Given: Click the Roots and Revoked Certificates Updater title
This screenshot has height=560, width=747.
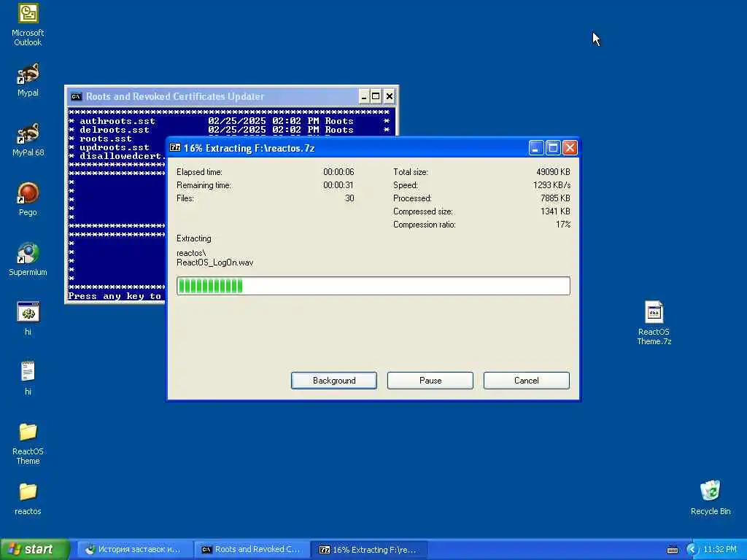Looking at the screenshot, I should pyautogui.click(x=175, y=97).
